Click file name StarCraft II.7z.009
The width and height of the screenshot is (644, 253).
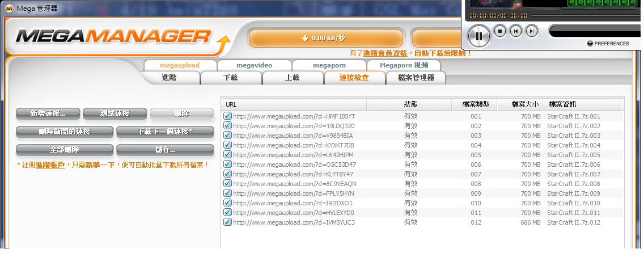pyautogui.click(x=573, y=193)
